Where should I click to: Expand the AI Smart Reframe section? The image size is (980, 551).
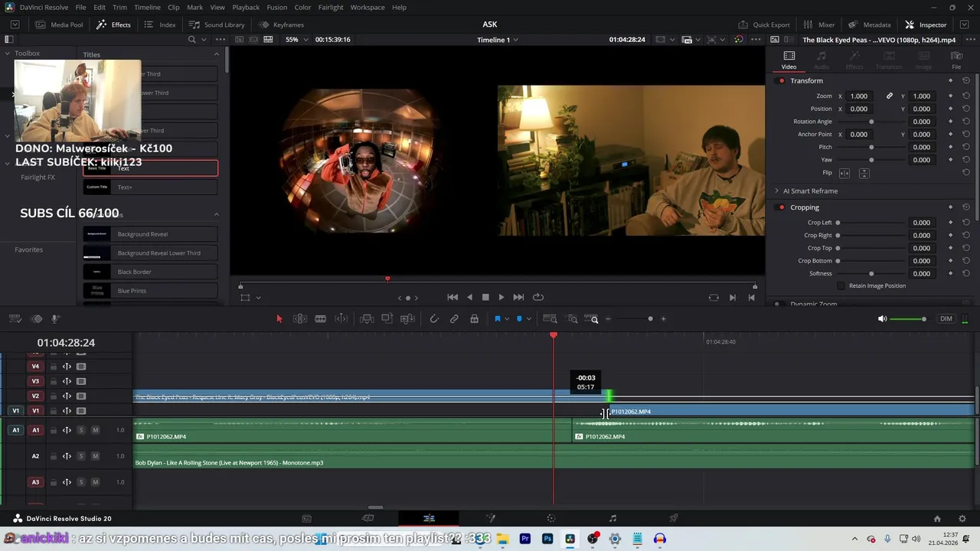coord(776,191)
